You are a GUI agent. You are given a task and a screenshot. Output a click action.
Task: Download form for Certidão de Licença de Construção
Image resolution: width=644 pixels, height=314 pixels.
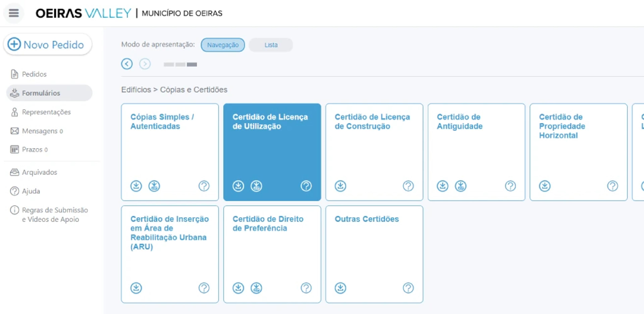click(340, 186)
